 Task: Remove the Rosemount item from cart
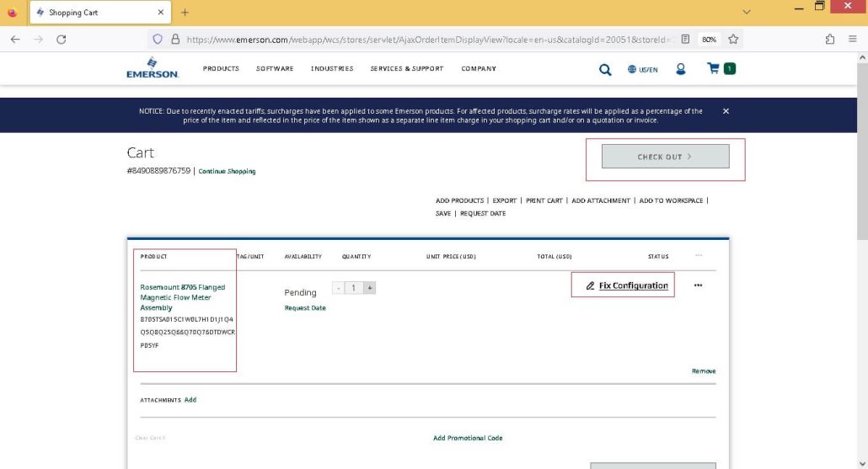pos(704,371)
